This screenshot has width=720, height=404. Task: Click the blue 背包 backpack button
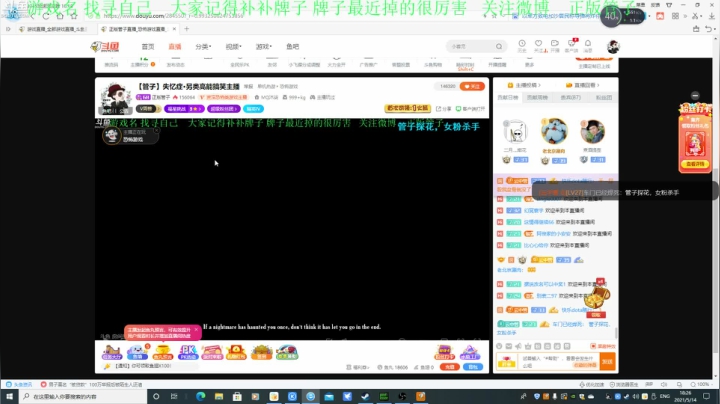pos(473,367)
